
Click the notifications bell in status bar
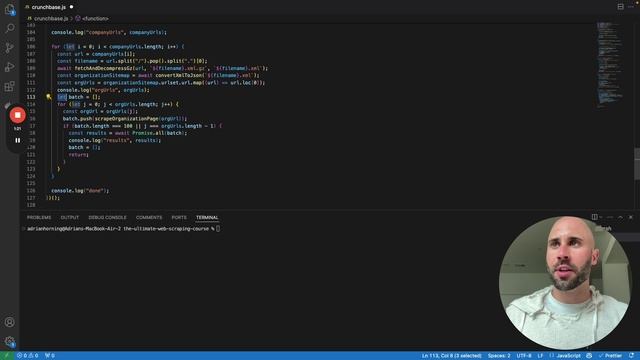[x=631, y=356]
